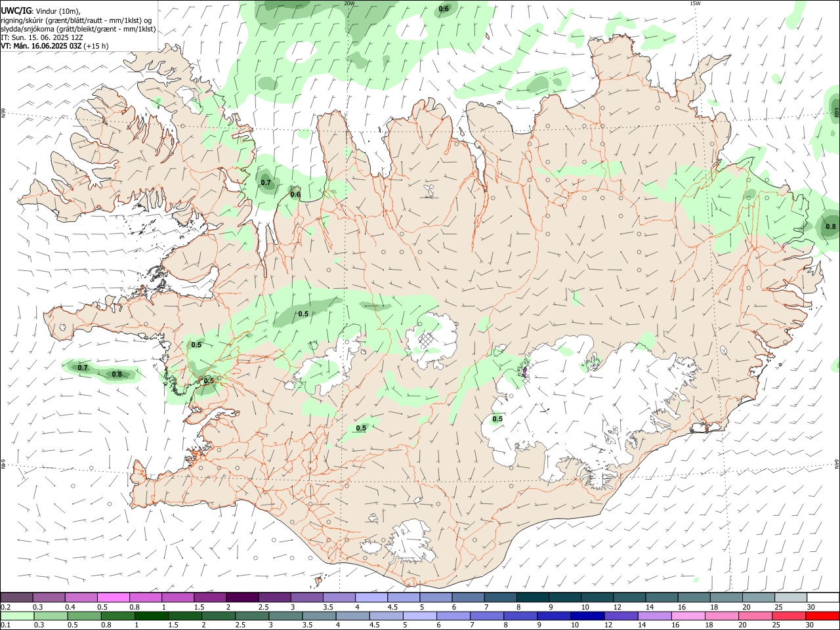Click the upper legend swatch labeled 14
This screenshot has height=630, width=840.
tap(661, 597)
